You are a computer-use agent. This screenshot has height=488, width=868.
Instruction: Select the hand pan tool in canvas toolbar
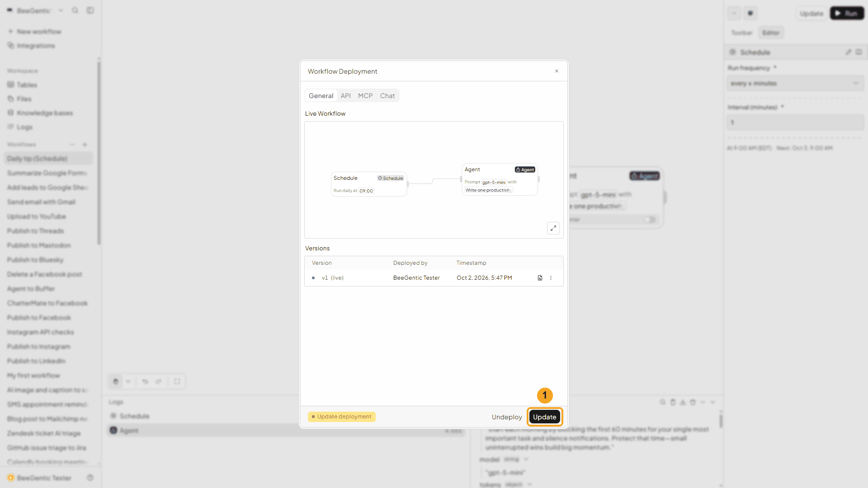click(x=116, y=381)
